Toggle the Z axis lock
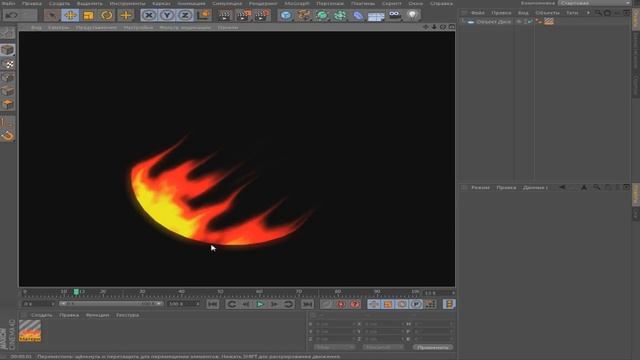Viewport: 640px width, 360px height. tap(185, 16)
